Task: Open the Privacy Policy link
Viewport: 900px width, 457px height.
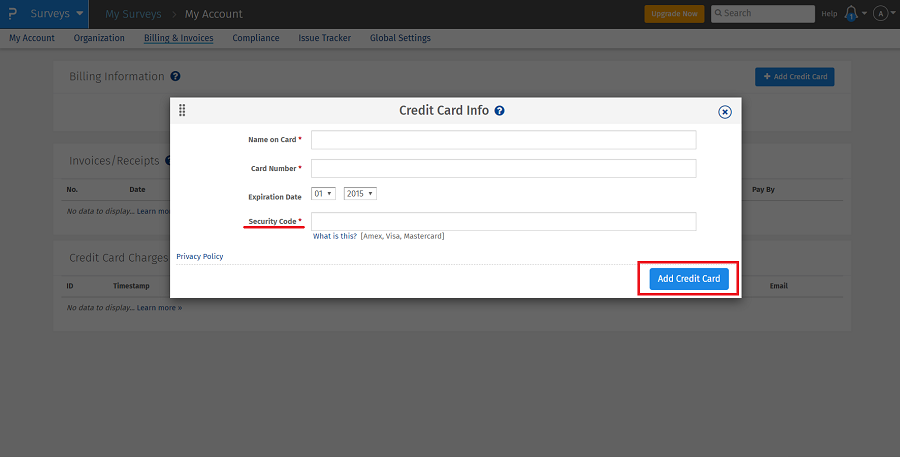Action: 199,257
